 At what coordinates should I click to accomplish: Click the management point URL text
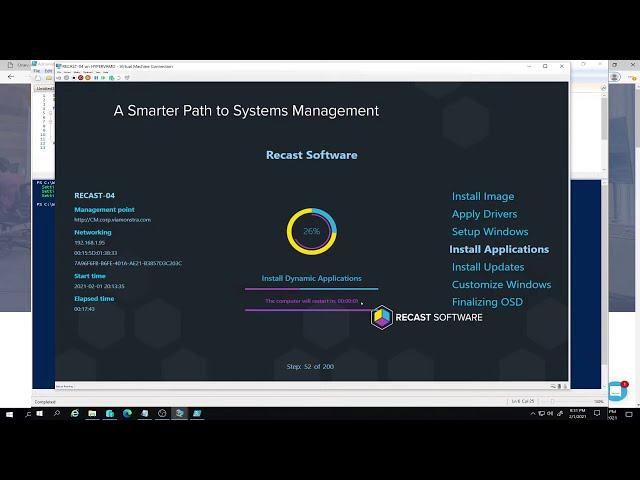pos(112,220)
